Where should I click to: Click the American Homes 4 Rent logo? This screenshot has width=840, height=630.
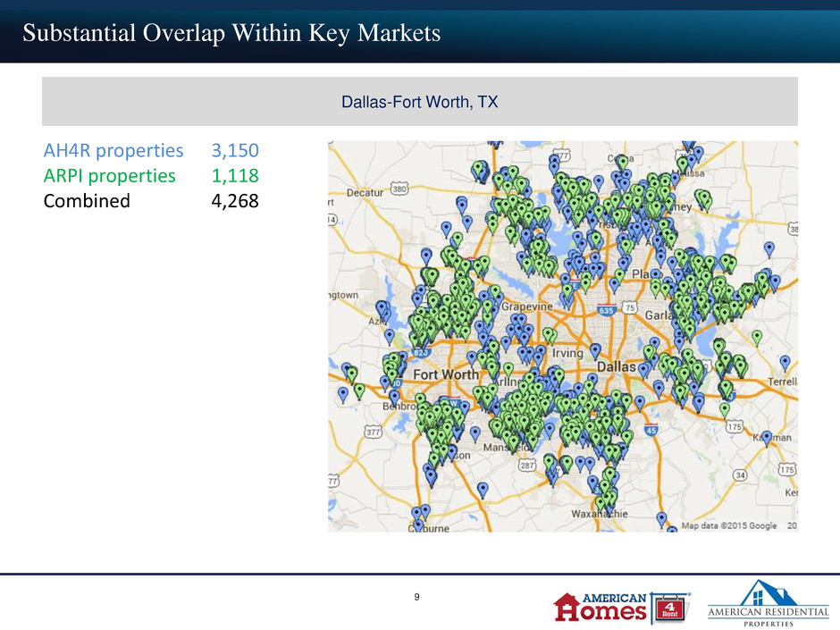tap(622, 608)
